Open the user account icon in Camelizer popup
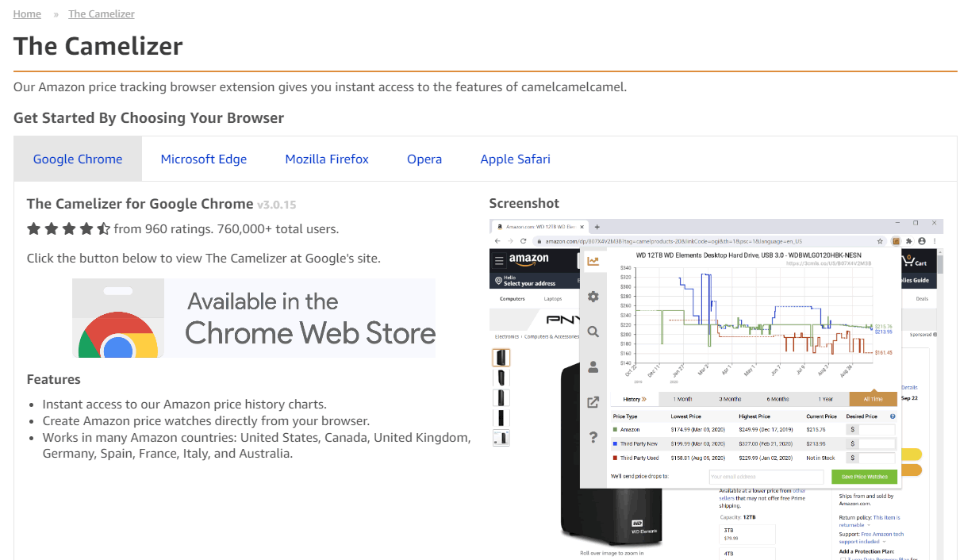The image size is (979, 560). pyautogui.click(x=593, y=367)
